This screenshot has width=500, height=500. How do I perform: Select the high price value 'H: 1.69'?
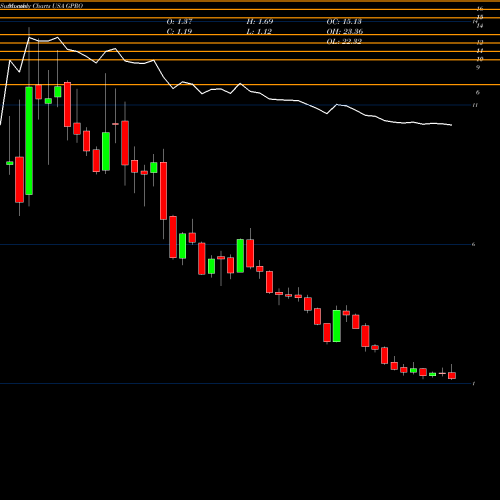260,22
